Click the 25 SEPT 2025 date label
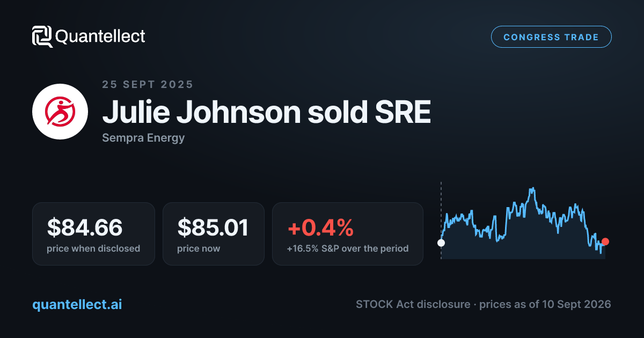The width and height of the screenshot is (644, 338). point(148,84)
